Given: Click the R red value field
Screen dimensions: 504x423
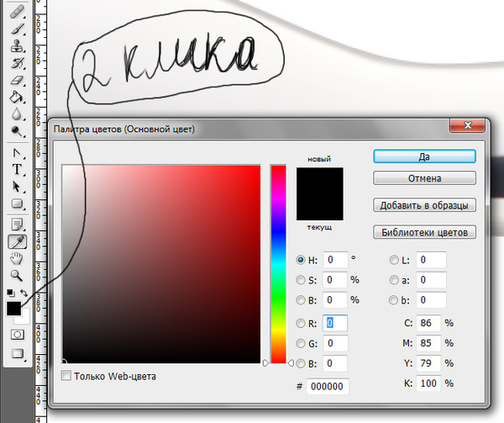Looking at the screenshot, I should [x=335, y=323].
